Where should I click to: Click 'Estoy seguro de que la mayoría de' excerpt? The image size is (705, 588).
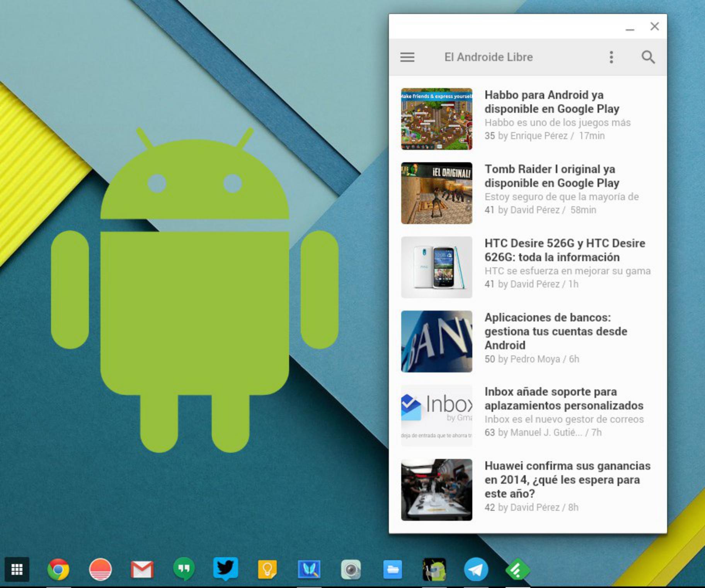pos(562,197)
